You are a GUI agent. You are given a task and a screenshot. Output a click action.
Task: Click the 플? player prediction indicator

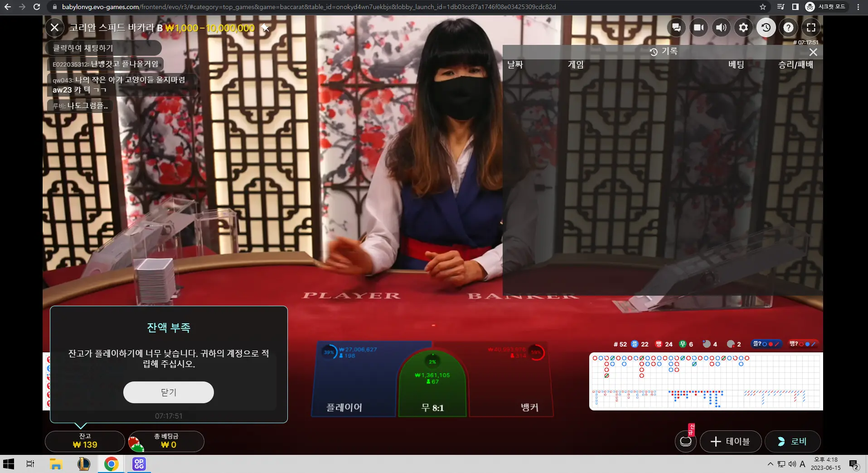click(x=766, y=344)
